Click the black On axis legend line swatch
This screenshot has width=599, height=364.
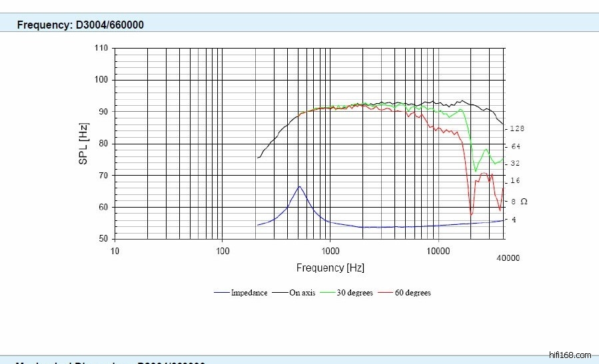click(x=280, y=293)
